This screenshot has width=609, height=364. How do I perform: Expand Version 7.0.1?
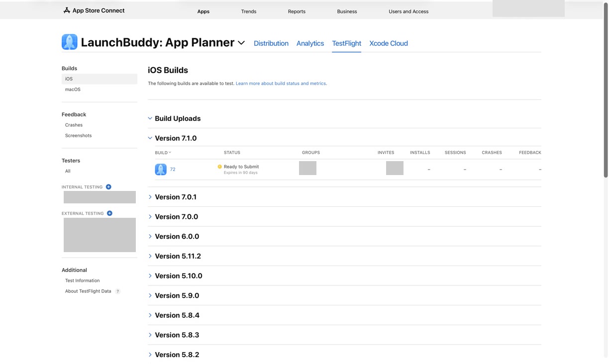click(x=150, y=197)
